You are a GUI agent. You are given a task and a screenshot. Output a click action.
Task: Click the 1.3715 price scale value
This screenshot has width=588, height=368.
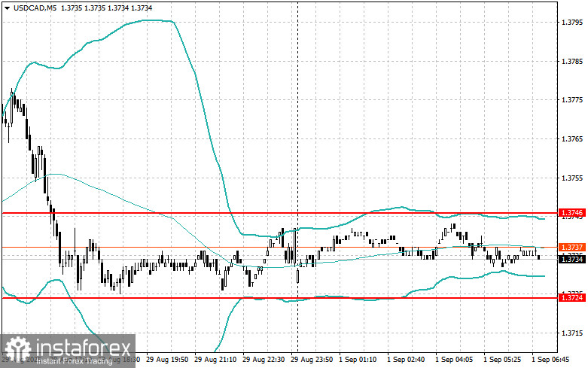pyautogui.click(x=572, y=333)
